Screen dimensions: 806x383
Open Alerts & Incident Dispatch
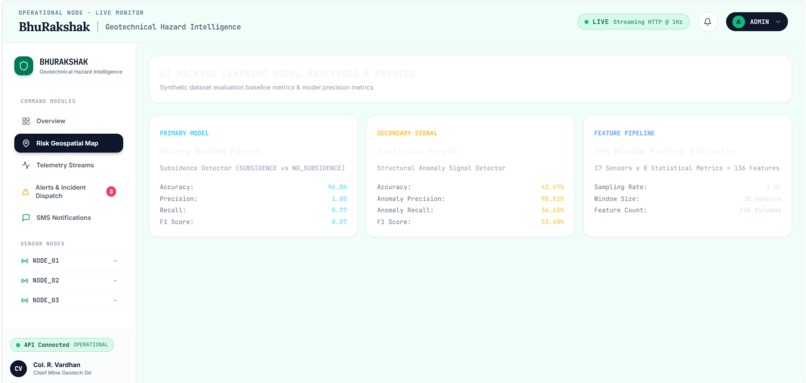coord(68,192)
